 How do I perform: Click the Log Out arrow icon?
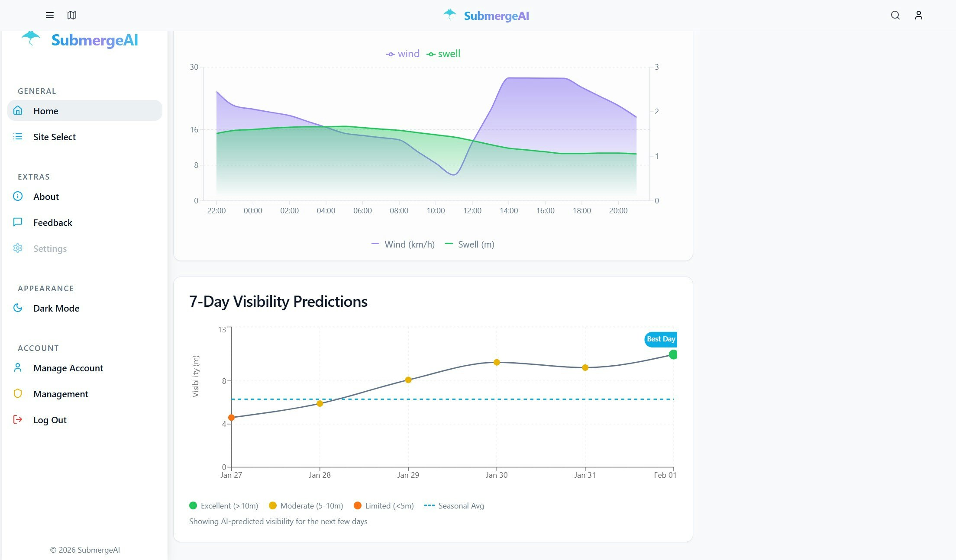coord(18,419)
